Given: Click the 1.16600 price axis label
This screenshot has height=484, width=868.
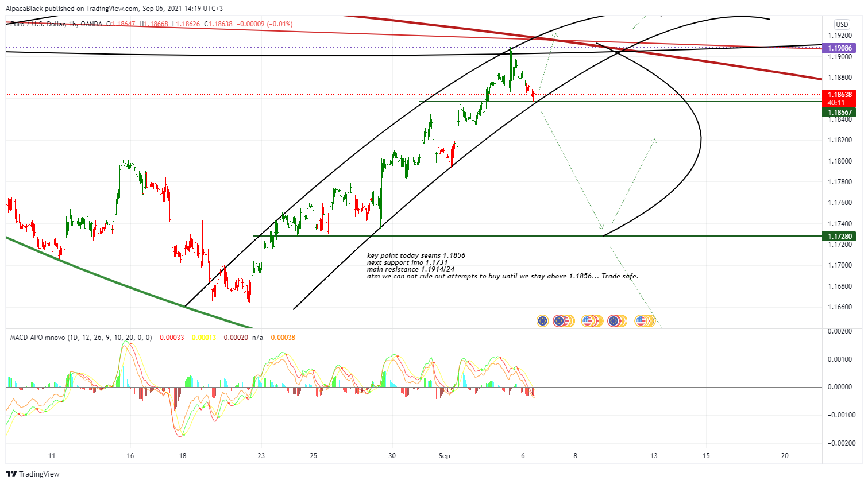Looking at the screenshot, I should pyautogui.click(x=839, y=307).
